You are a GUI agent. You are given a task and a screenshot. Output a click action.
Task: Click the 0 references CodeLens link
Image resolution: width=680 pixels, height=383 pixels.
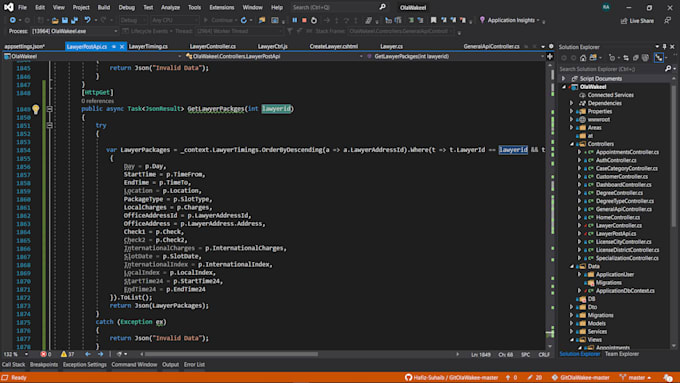(x=98, y=101)
